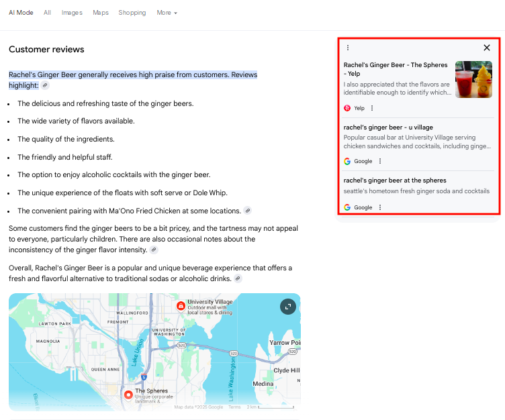Viewport: 505px width, 420px height.
Task: Open the sources panel three-dot menu
Action: 347,48
